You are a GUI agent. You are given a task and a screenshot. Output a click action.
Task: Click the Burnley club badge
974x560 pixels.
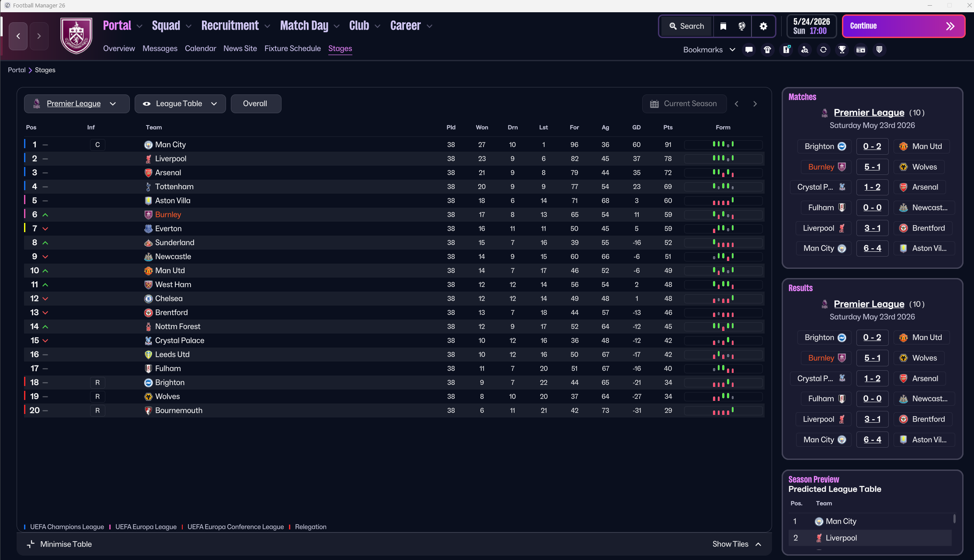click(77, 36)
